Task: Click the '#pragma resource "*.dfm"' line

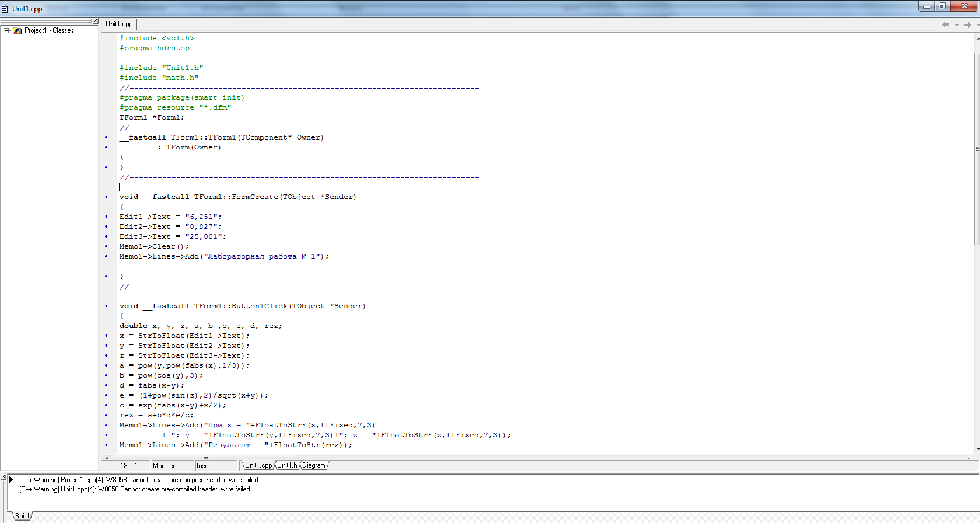Action: tap(176, 107)
